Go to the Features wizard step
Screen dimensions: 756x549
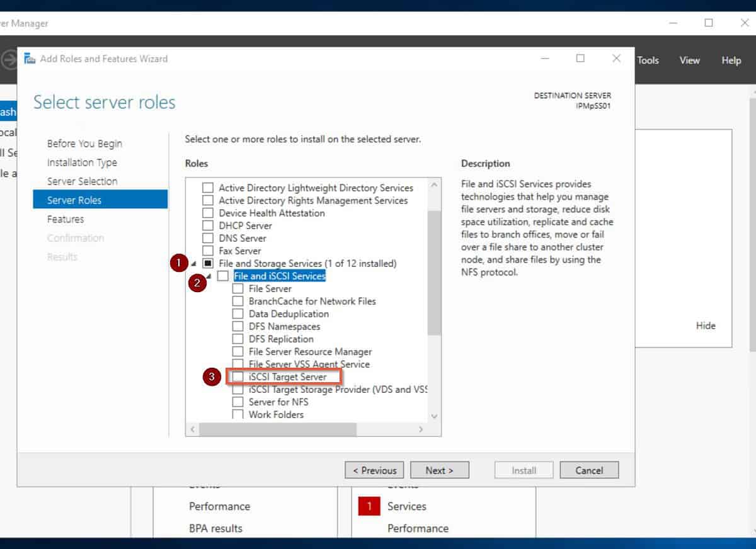[x=66, y=219]
